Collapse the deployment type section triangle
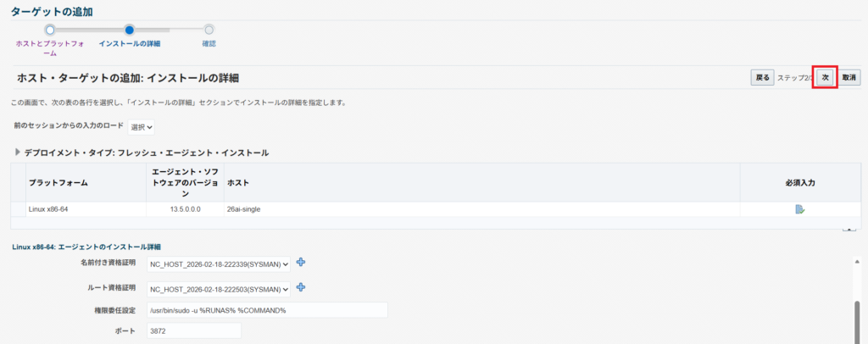 coord(18,153)
